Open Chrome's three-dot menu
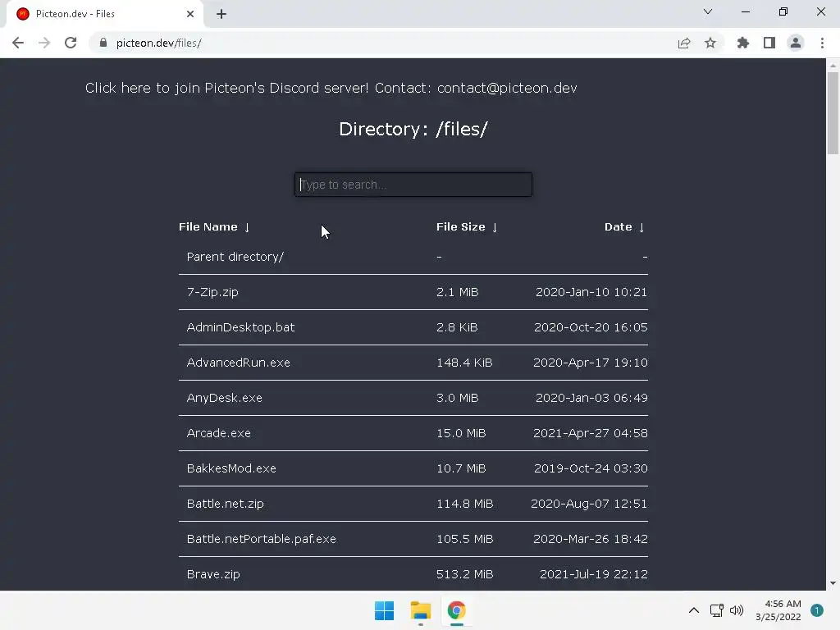The height and width of the screenshot is (630, 840). coord(822,43)
